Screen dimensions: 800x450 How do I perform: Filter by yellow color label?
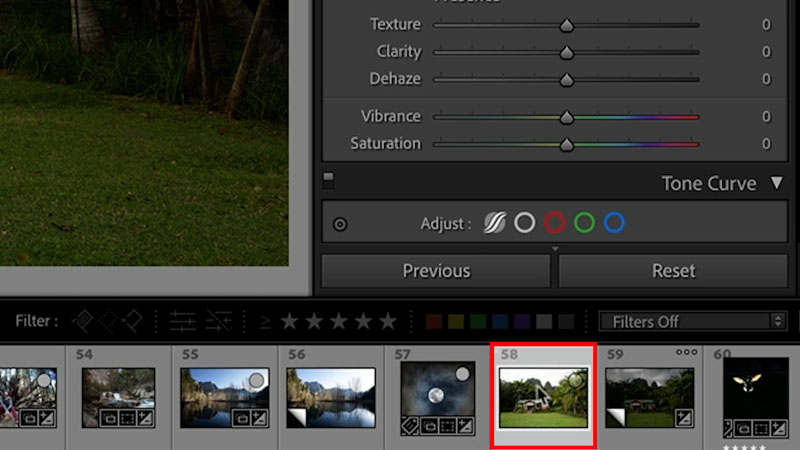coord(456,321)
